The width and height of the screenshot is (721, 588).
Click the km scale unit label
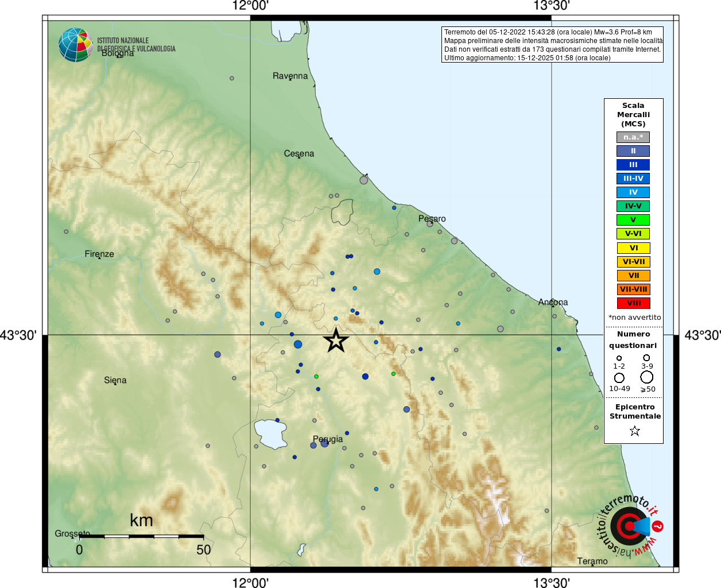pos(141,520)
